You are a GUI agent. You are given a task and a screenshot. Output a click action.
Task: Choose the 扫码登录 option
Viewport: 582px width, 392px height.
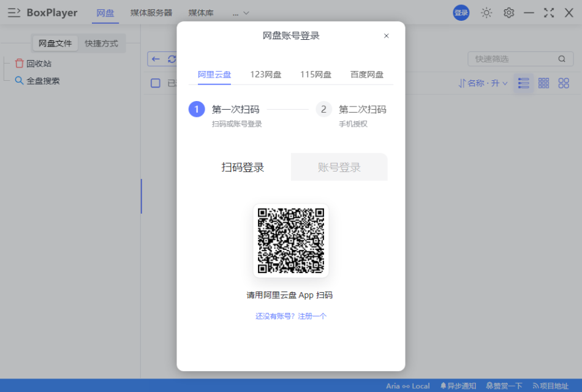pos(243,167)
